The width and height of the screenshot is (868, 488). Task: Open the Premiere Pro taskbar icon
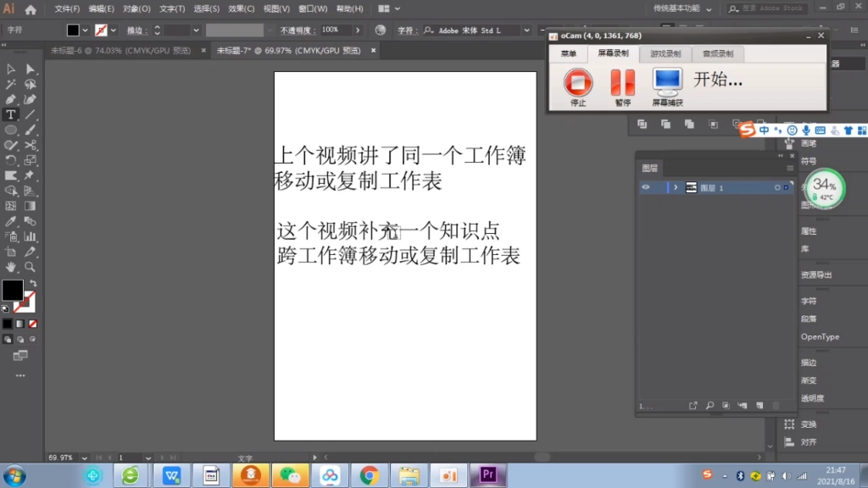coord(488,474)
